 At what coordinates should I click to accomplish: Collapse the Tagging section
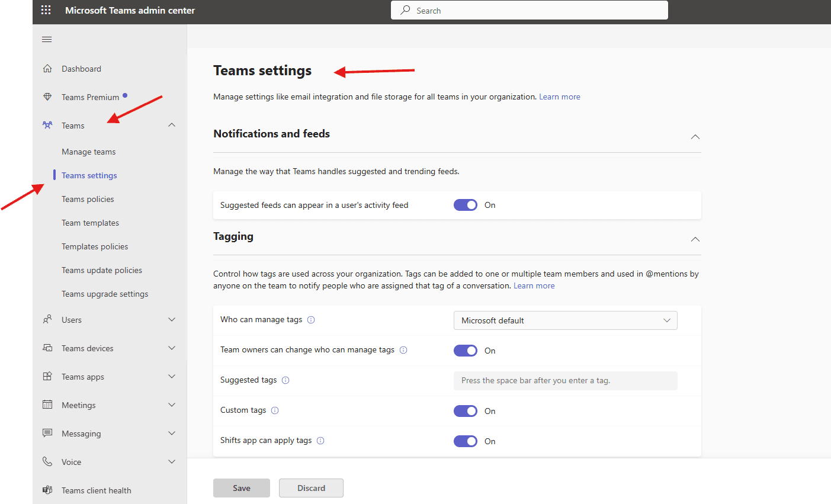(695, 239)
